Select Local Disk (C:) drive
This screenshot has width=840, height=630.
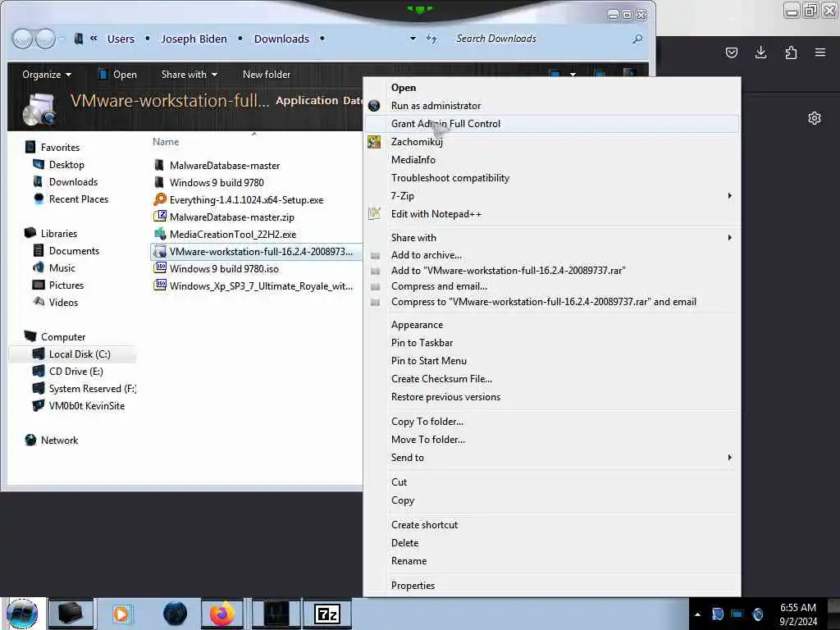coord(72,354)
